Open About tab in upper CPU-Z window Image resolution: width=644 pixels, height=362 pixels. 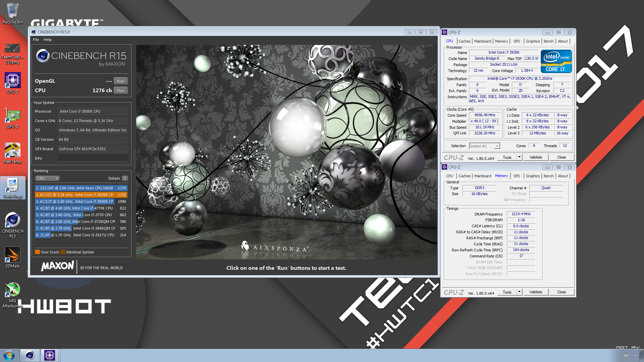click(563, 41)
